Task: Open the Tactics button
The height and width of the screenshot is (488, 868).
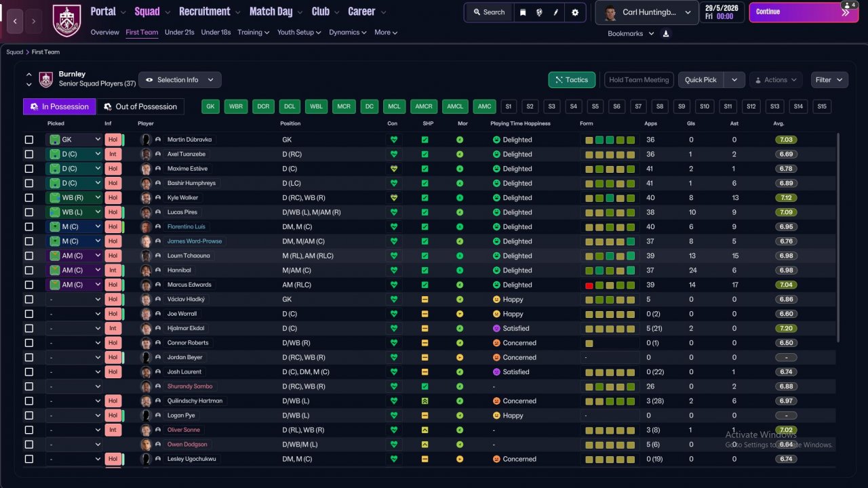Action: coord(572,80)
